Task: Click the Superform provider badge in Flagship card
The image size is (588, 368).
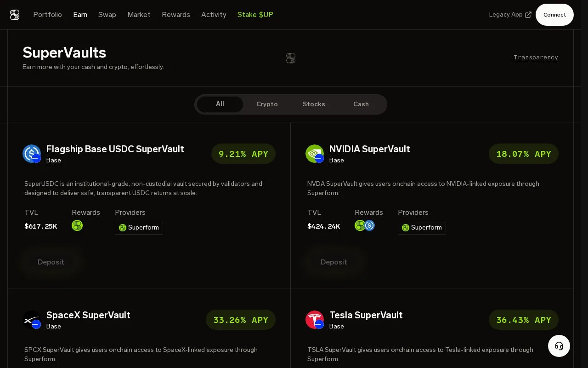Action: point(139,228)
